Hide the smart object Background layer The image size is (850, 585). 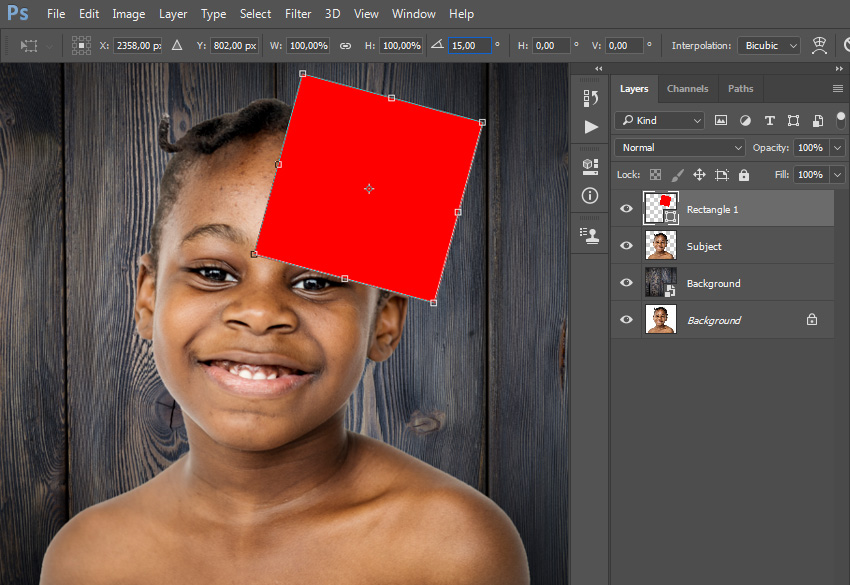626,282
